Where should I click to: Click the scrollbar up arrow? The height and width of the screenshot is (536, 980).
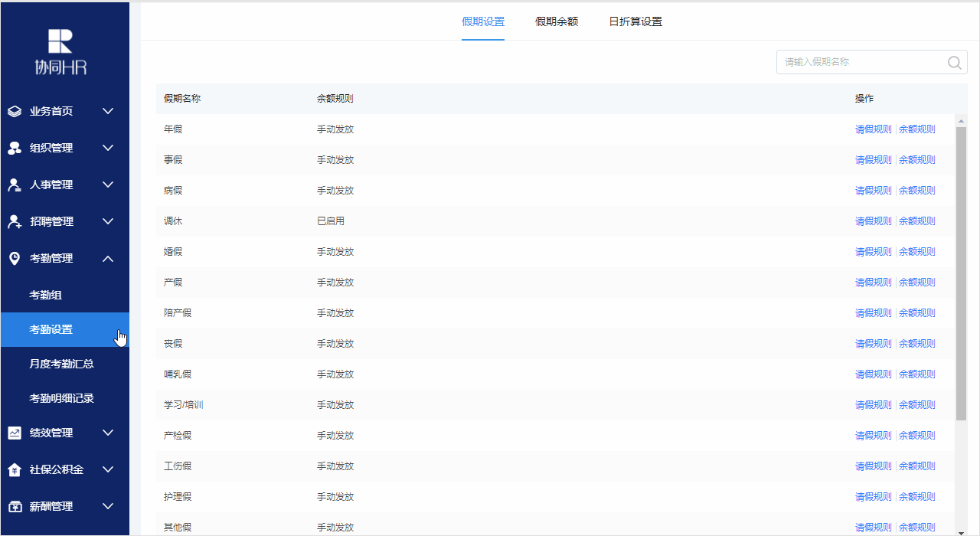(x=962, y=120)
